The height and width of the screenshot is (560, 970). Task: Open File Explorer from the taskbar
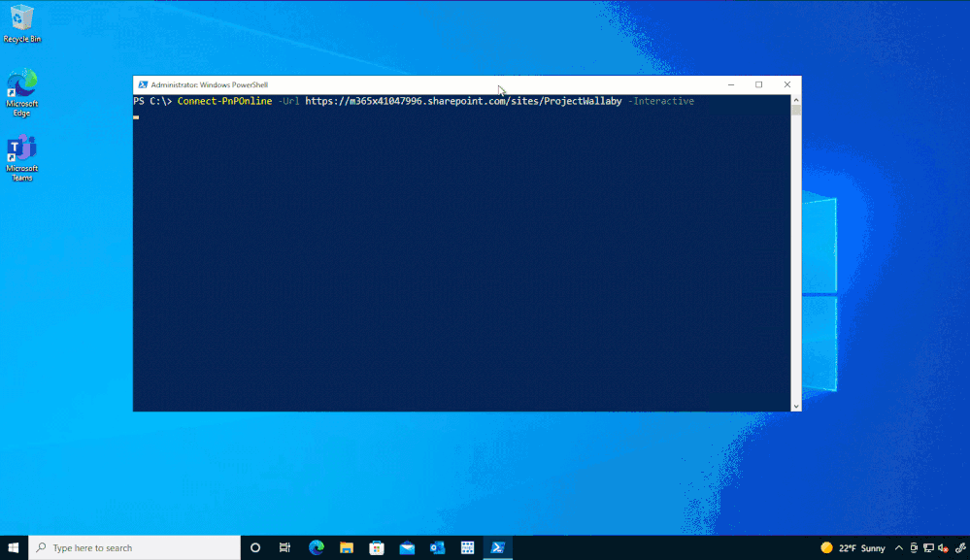coord(347,547)
